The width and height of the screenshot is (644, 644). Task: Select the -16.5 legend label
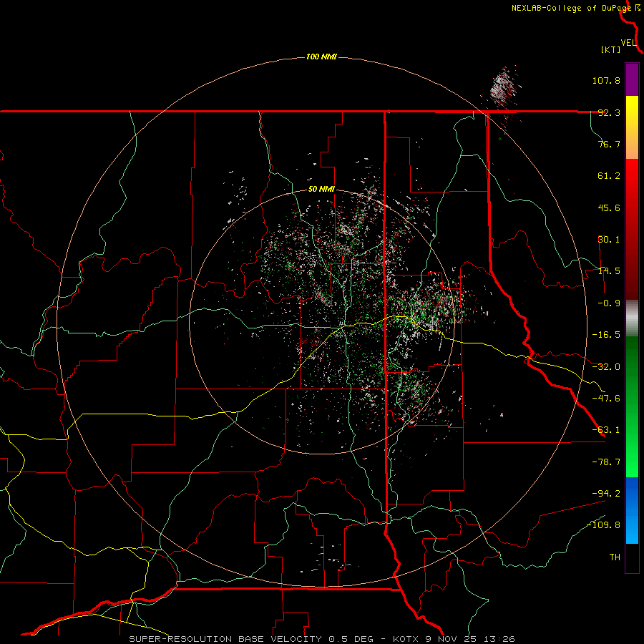click(x=606, y=335)
